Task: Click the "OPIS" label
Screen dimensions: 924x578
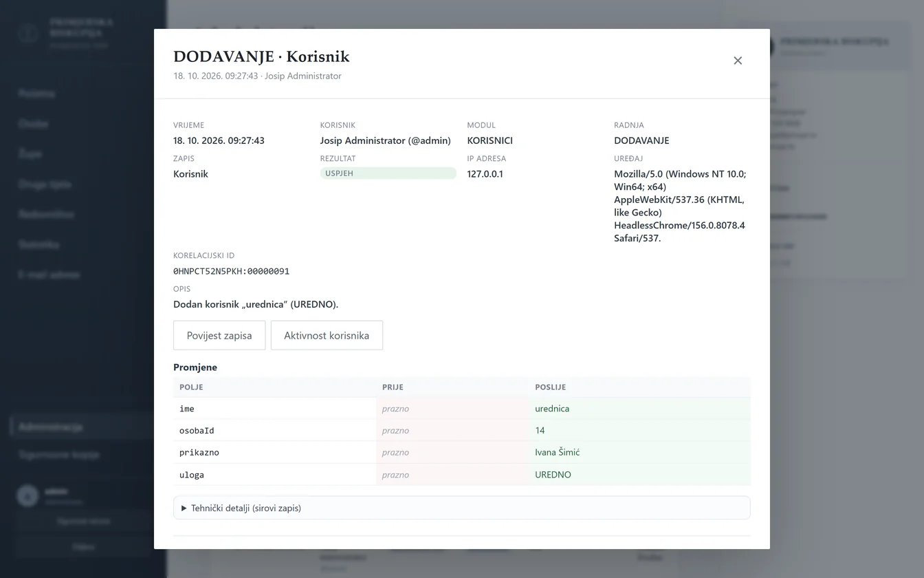Action: coord(182,289)
